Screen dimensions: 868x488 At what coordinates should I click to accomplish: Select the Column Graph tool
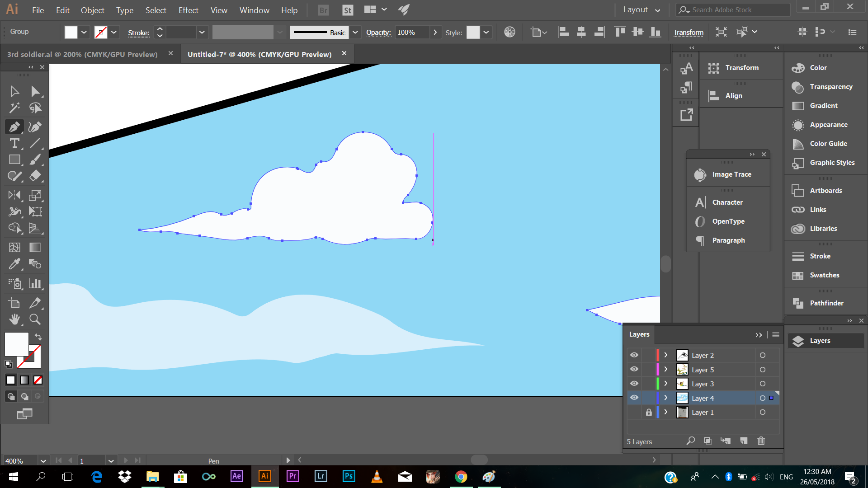click(x=35, y=283)
